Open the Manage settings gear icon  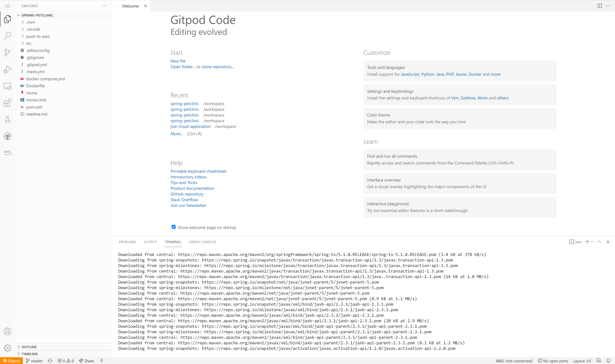[x=8, y=348]
